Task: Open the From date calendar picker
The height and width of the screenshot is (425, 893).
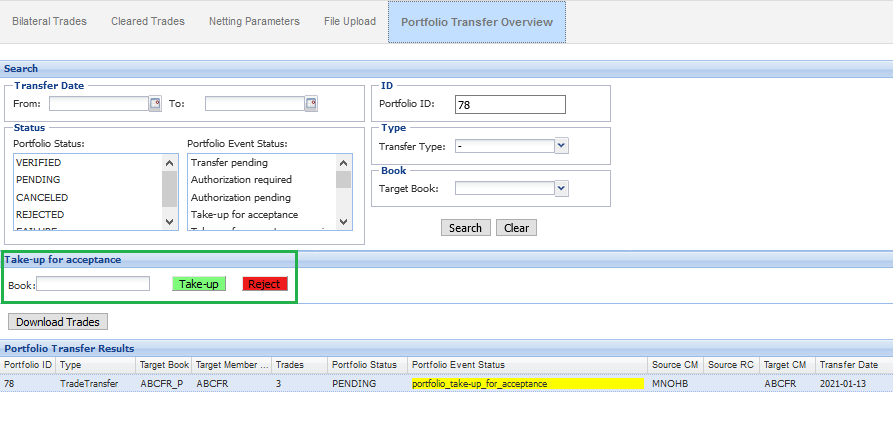Action: [155, 103]
